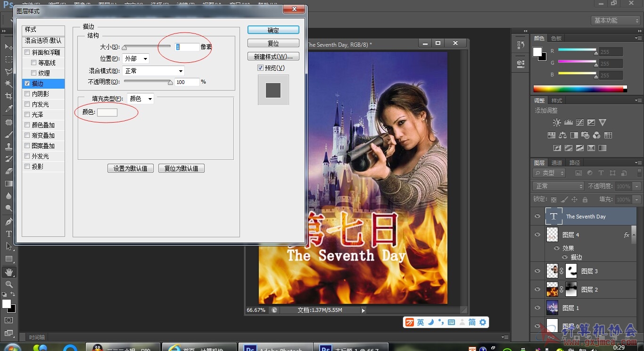This screenshot has height=351, width=644.
Task: Open 基本功能 workspace dropdown
Action: tap(615, 20)
